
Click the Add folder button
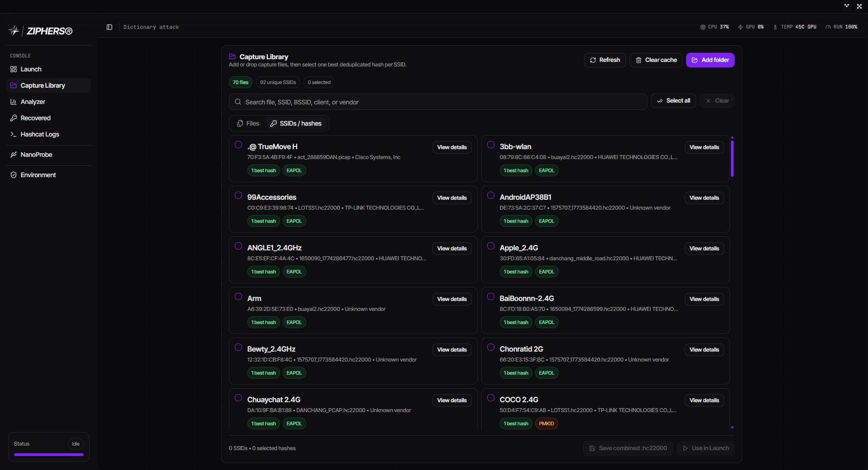pos(710,60)
